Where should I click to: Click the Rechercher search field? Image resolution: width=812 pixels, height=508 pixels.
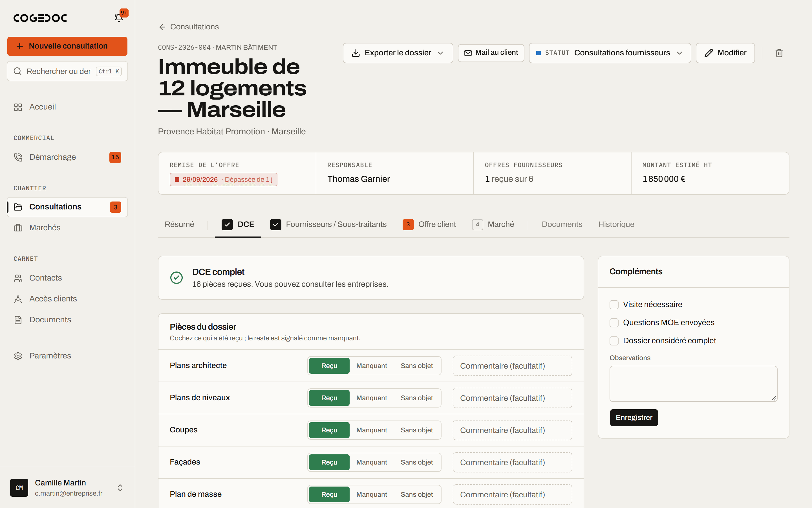67,71
